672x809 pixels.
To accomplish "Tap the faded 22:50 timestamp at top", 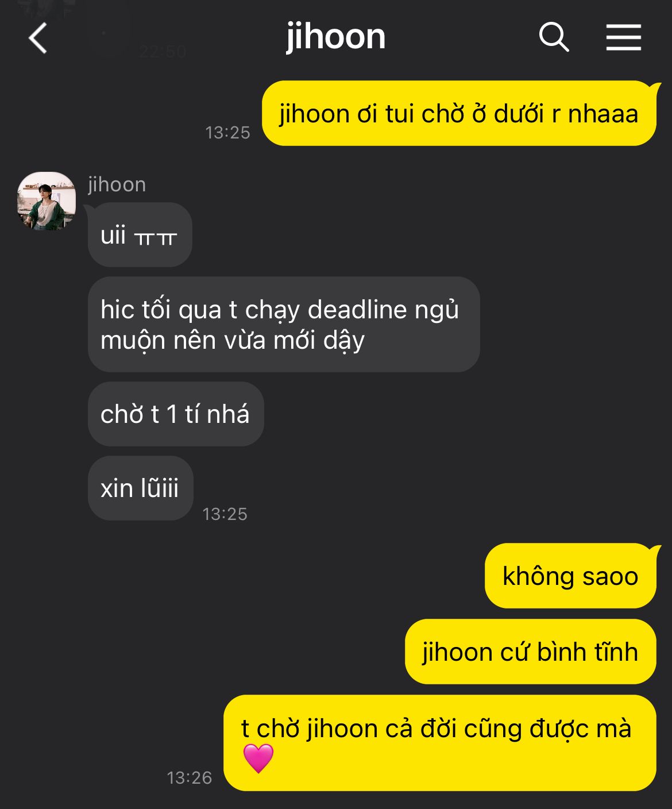I will click(163, 52).
